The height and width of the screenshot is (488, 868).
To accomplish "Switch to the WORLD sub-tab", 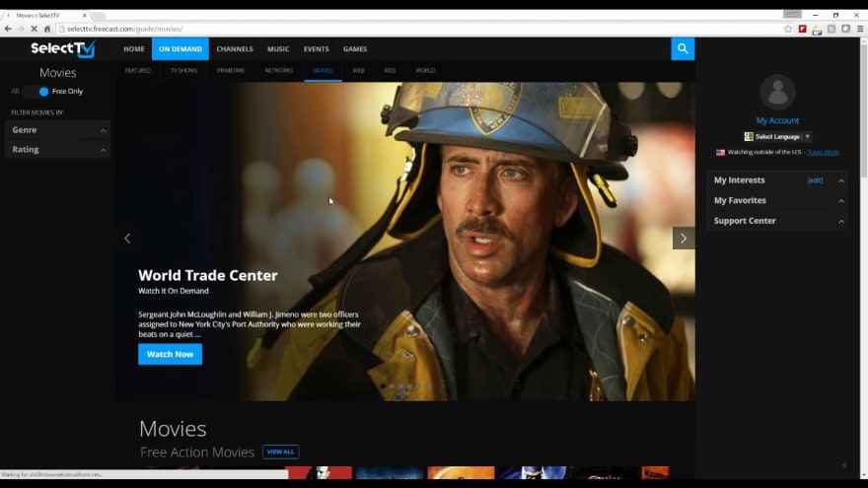I will [425, 71].
